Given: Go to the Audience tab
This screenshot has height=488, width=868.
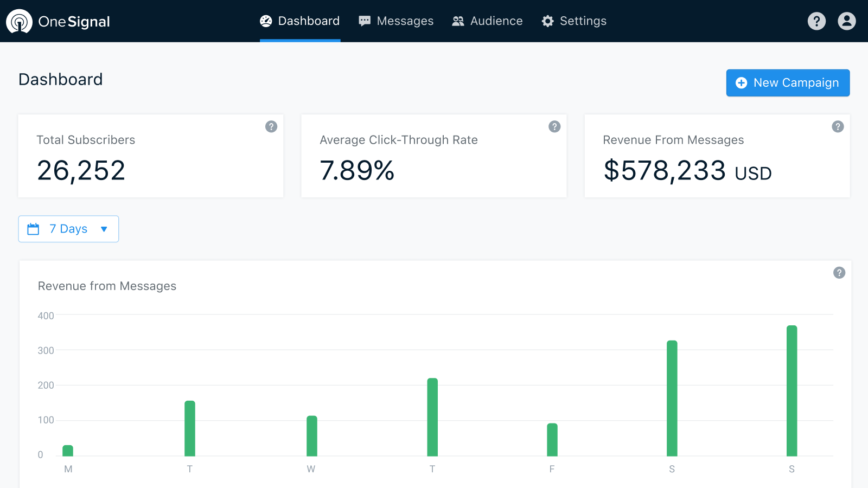Looking at the screenshot, I should tap(487, 21).
